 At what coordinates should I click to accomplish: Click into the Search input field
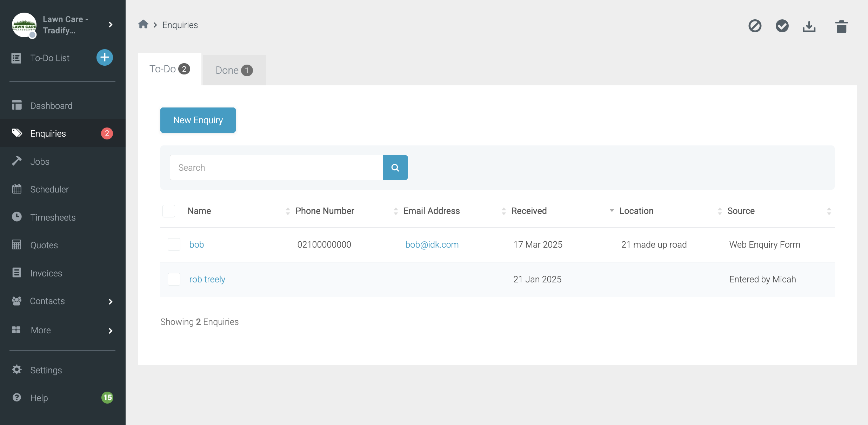[276, 168]
